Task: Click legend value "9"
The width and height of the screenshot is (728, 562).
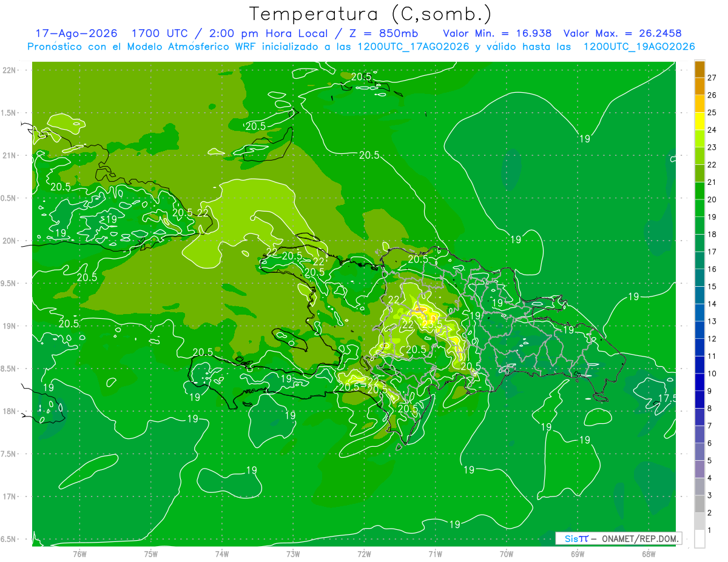Action: coord(710,391)
